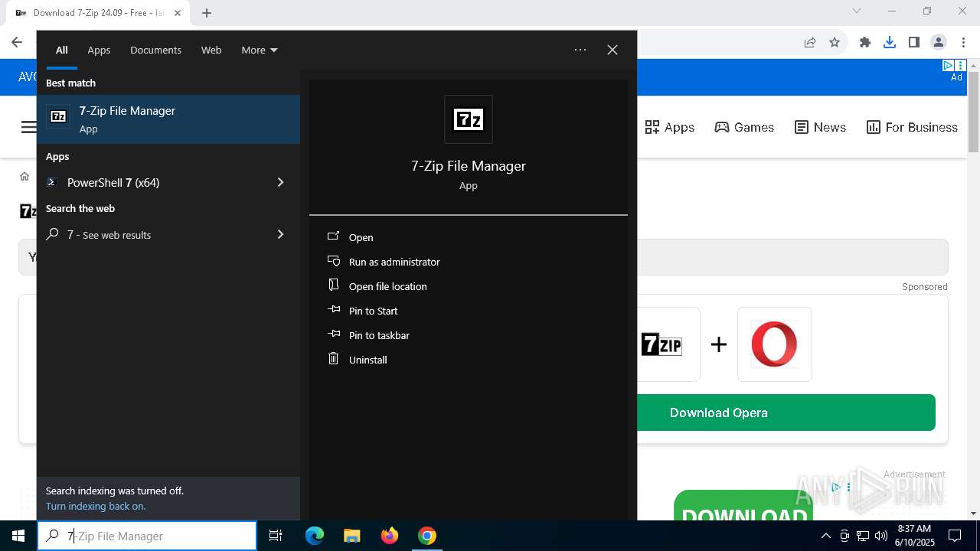Open For Business section on the website

912,127
